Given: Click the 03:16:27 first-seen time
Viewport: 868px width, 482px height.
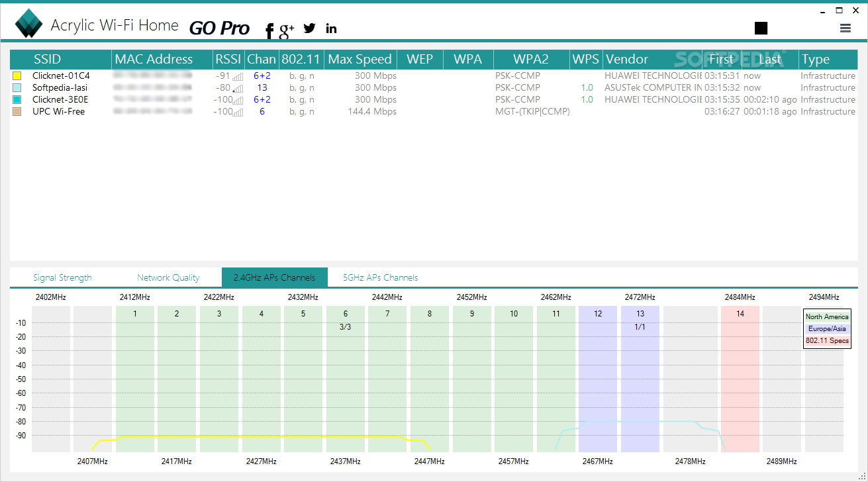Looking at the screenshot, I should coord(723,112).
